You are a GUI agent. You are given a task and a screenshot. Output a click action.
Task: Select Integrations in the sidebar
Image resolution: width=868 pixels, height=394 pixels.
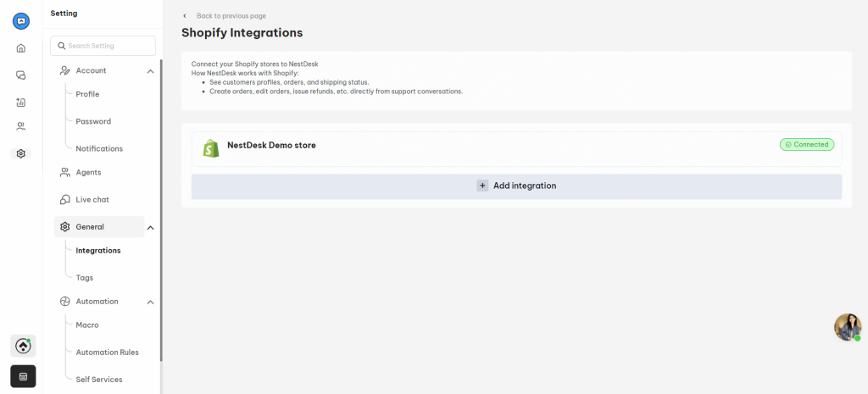pos(98,251)
